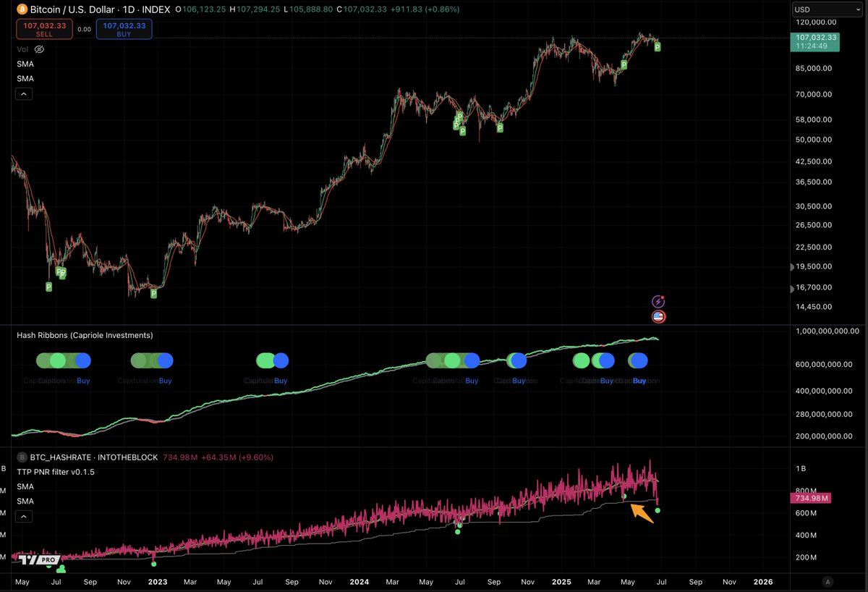Collapse the main price pane indicator legend
This screenshot has width=868, height=592.
(x=24, y=94)
